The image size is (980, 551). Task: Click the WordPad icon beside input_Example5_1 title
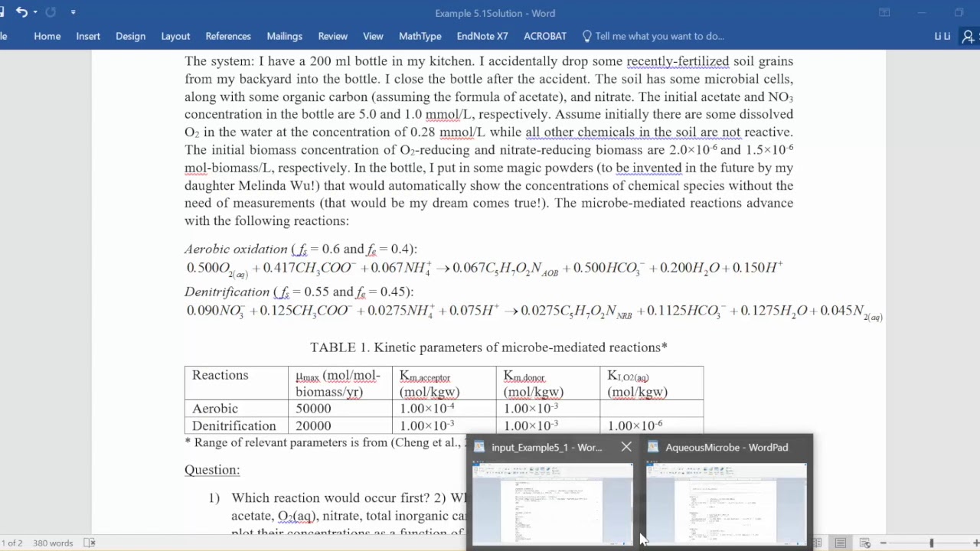[x=479, y=447]
